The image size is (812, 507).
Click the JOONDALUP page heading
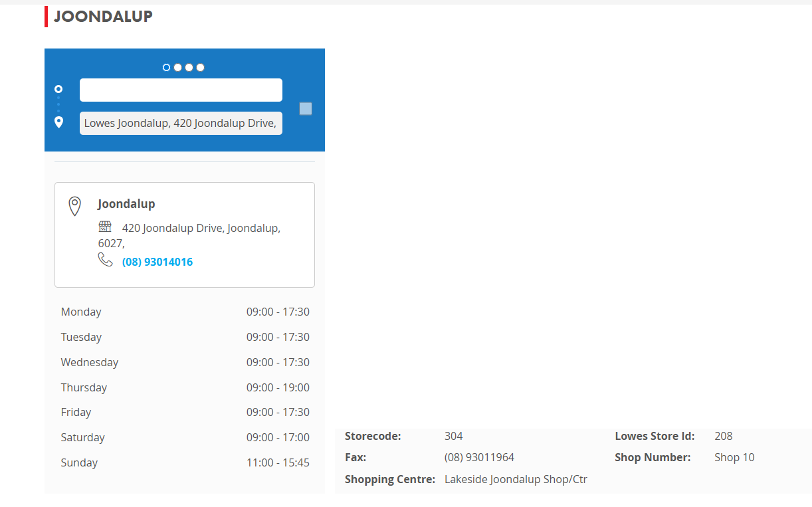103,17
